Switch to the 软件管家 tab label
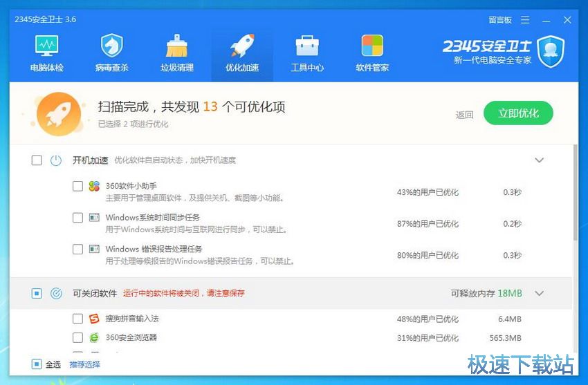This screenshot has width=588, height=385. point(372,68)
